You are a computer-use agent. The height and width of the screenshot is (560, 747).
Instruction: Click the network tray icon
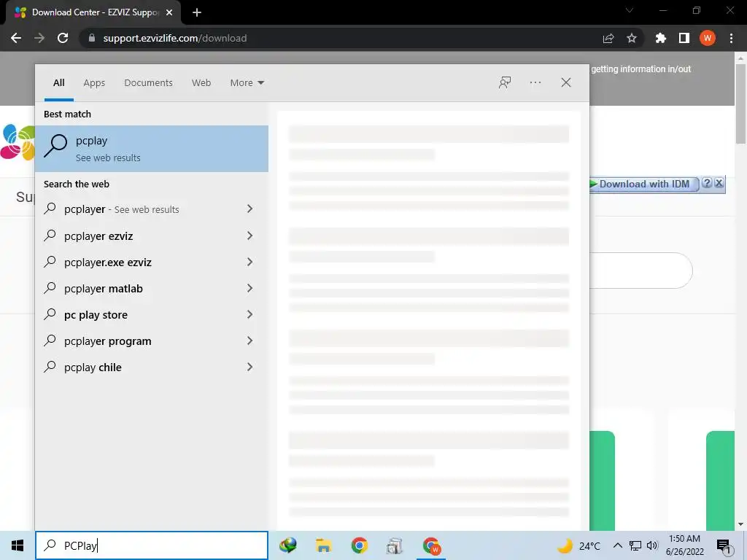point(635,545)
